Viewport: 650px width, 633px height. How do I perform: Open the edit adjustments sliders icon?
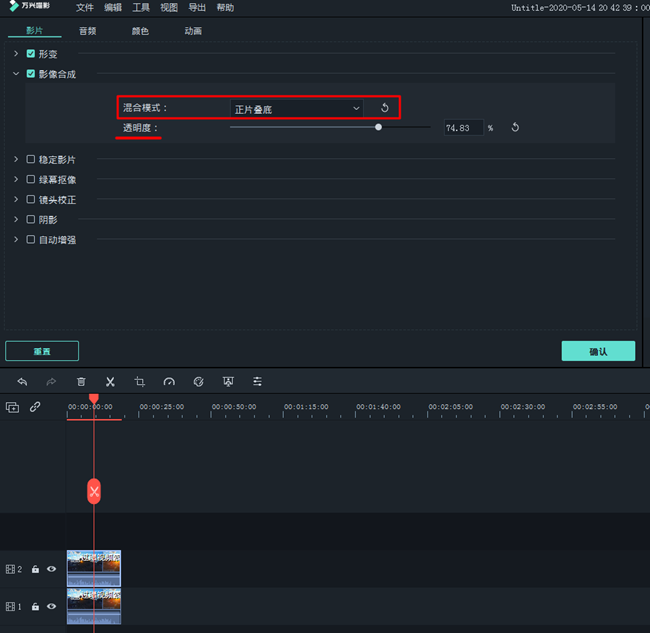point(257,382)
